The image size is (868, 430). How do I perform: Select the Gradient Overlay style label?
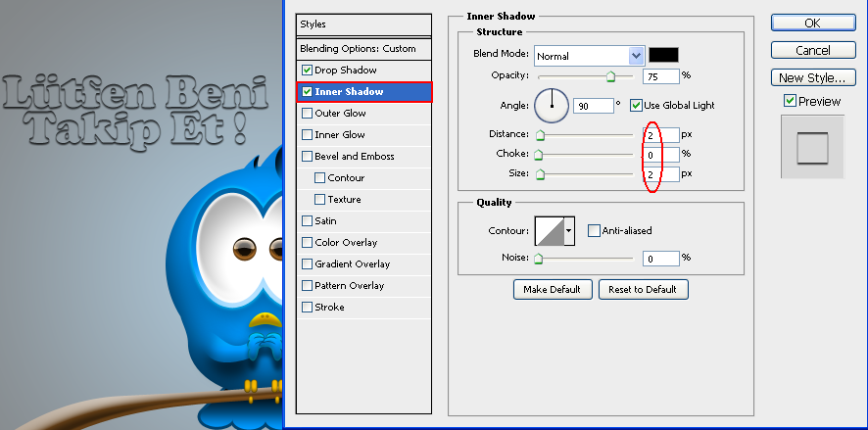click(352, 264)
